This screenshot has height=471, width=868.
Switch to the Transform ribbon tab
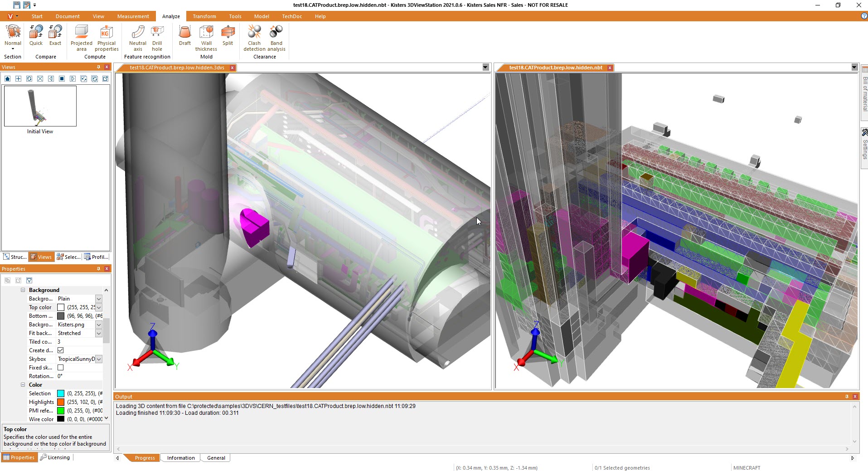[204, 16]
